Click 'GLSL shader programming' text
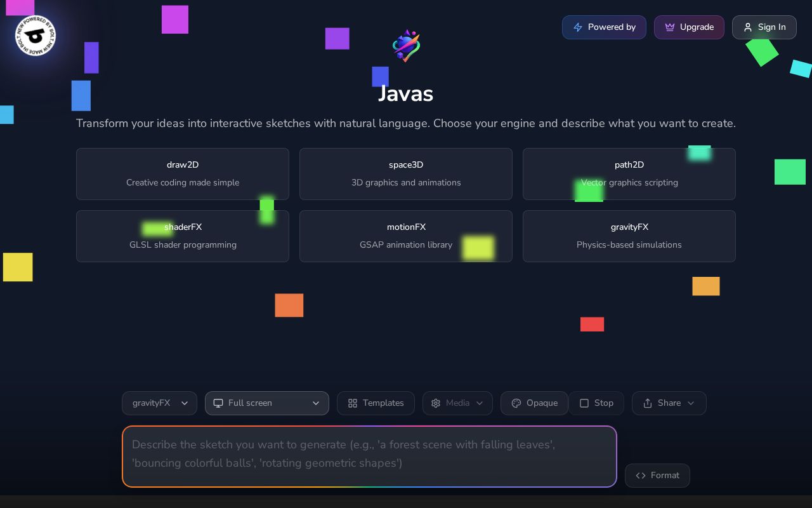The width and height of the screenshot is (812, 508). (183, 245)
